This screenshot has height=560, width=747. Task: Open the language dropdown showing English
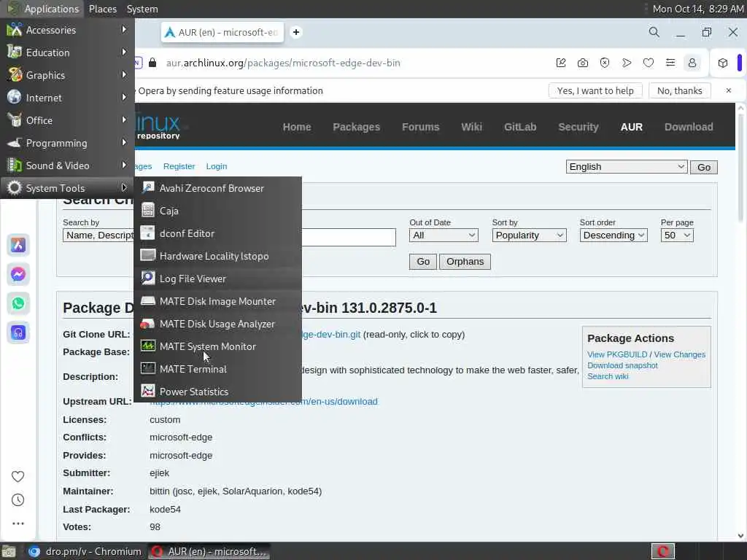[x=627, y=167]
